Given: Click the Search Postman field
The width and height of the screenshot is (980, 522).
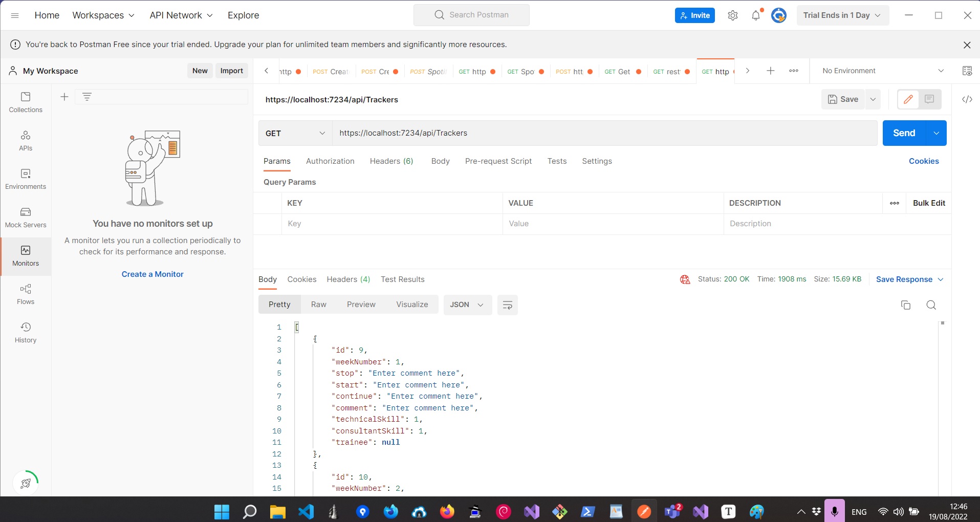Looking at the screenshot, I should point(471,15).
